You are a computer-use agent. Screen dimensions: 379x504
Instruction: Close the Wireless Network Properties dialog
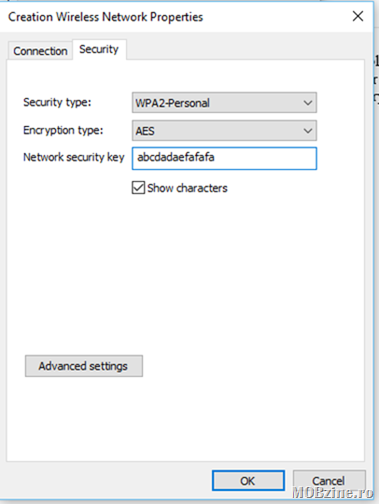(358, 16)
